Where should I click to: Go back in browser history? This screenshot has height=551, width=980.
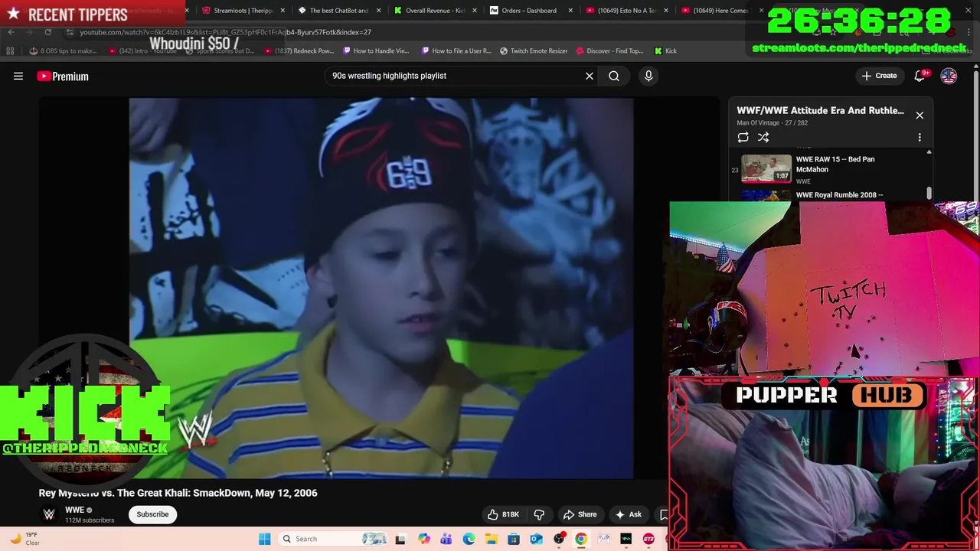tap(11, 32)
